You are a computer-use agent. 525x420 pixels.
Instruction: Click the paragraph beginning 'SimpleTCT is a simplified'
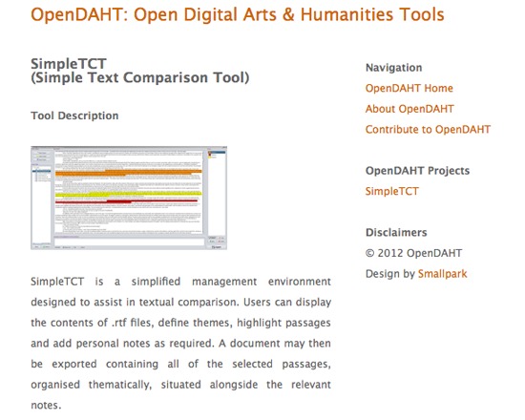point(180,344)
